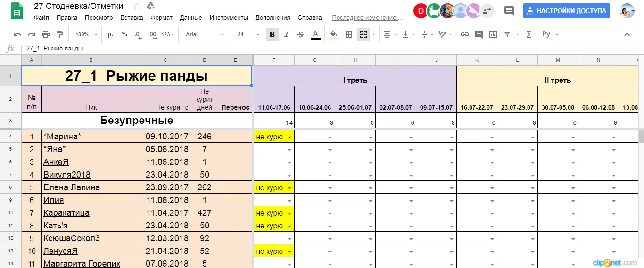Click the print icon
The width and height of the screenshot is (644, 268).
46,34
